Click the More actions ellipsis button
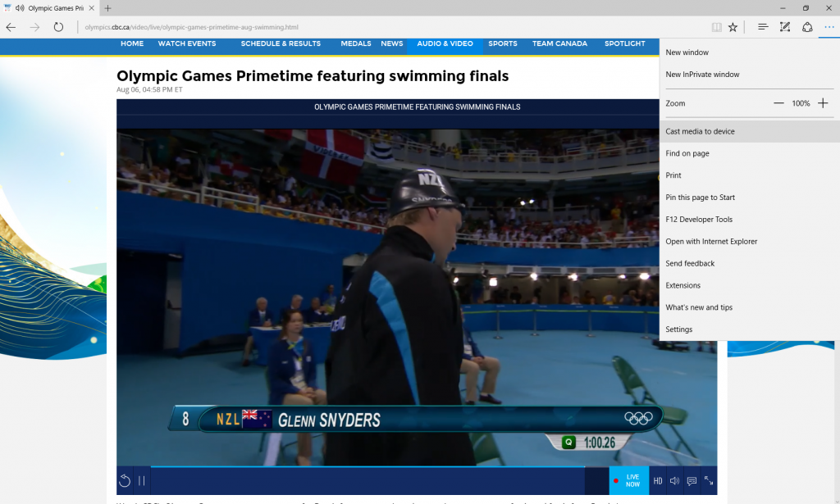The image size is (840, 504). tap(829, 27)
